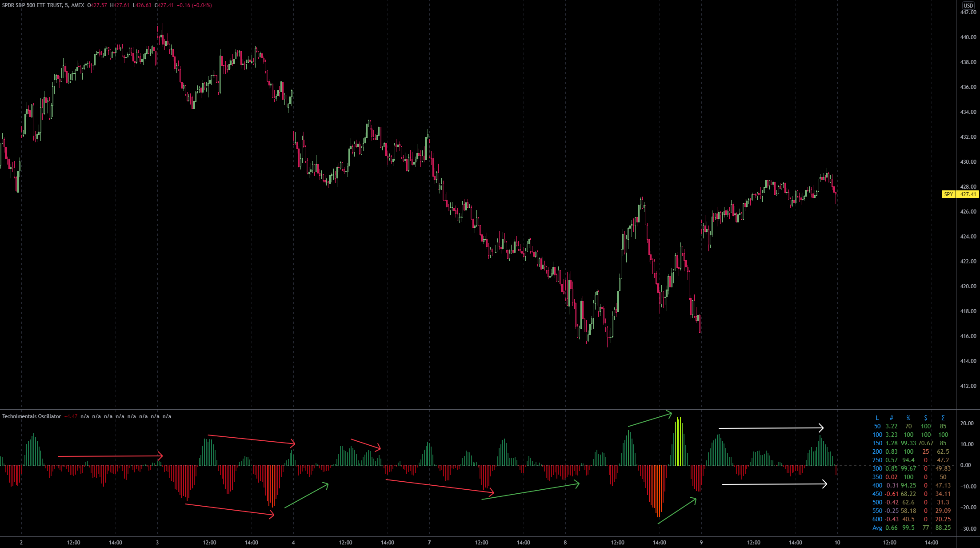Click the -30.00 oscillator scale label
980x548 pixels.
968,528
